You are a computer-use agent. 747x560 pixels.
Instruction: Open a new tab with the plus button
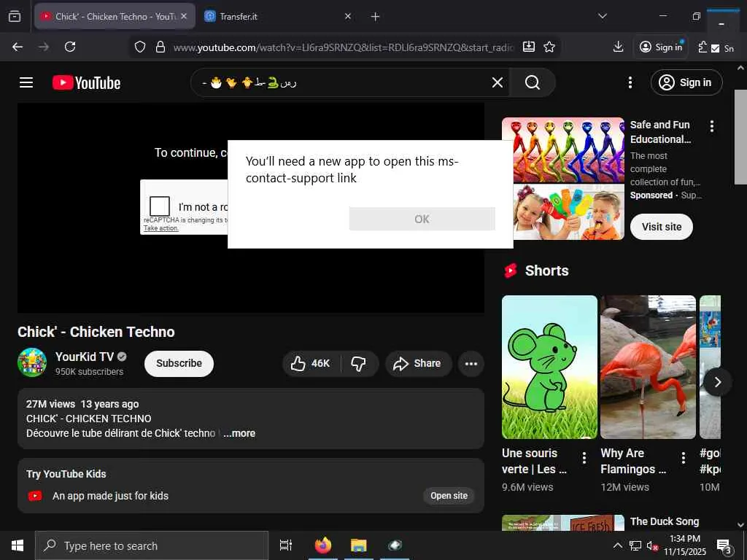(376, 17)
